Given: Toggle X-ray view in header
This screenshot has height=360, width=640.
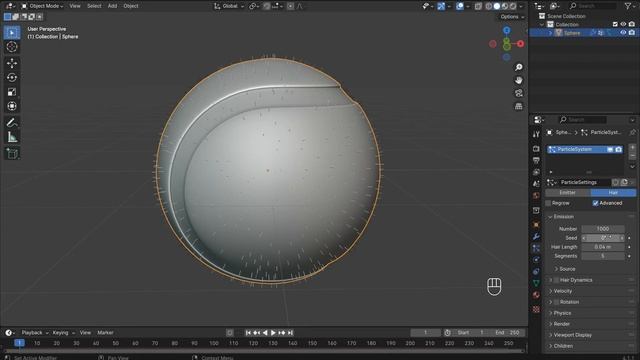Looking at the screenshot, I should (x=478, y=6).
